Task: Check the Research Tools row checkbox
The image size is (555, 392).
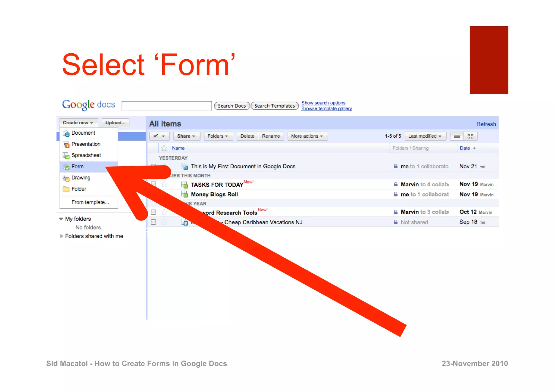Action: tap(154, 212)
